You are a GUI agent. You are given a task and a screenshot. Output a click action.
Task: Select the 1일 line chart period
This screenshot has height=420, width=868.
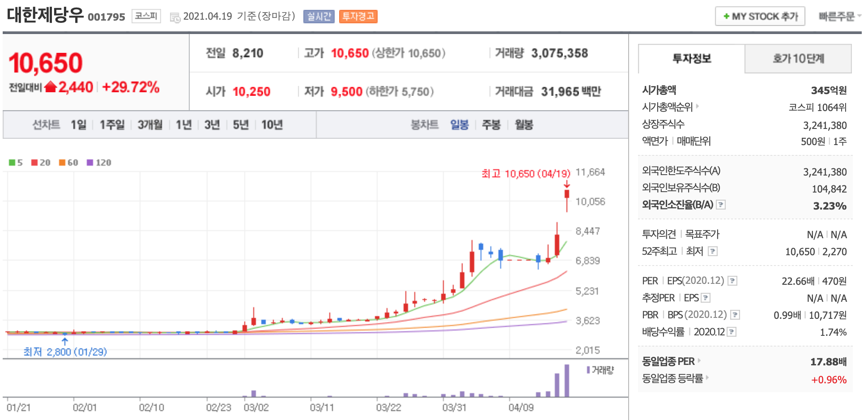click(x=78, y=124)
